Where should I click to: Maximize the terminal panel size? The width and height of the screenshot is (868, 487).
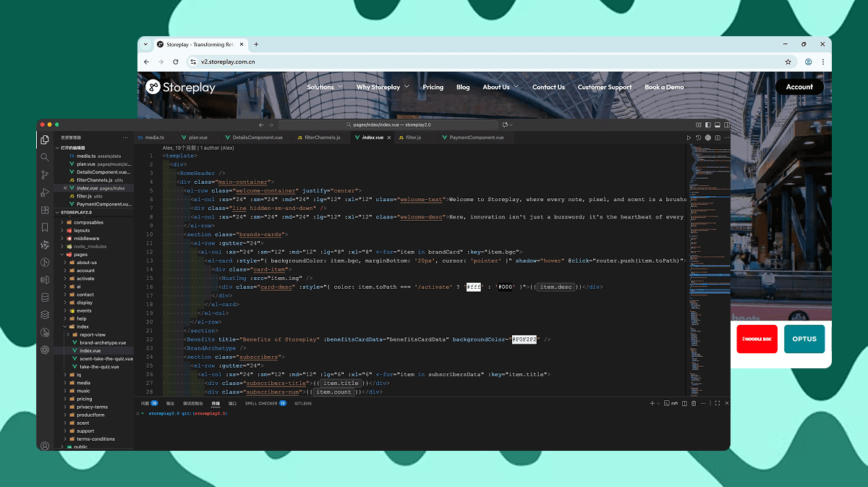coord(716,403)
